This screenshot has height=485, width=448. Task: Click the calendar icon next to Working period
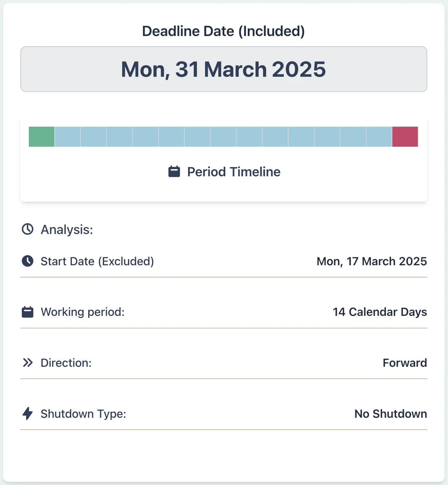27,311
